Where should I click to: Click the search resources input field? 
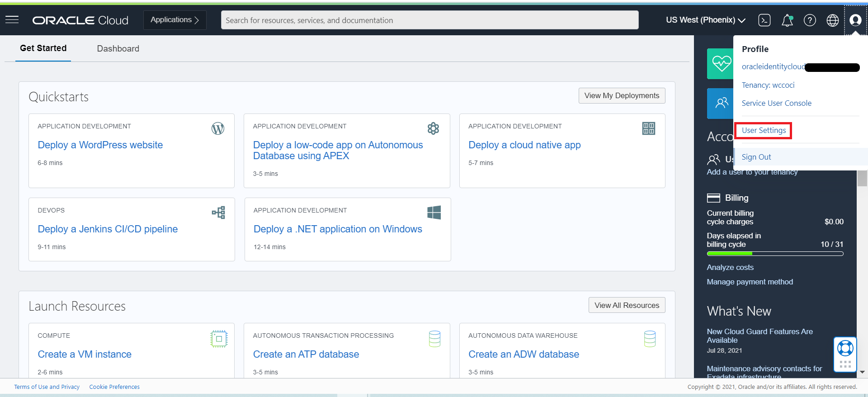point(429,20)
